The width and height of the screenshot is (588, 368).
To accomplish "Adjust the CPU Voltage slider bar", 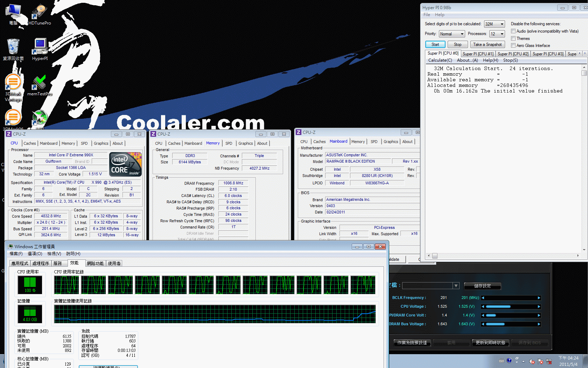I will [x=511, y=307].
